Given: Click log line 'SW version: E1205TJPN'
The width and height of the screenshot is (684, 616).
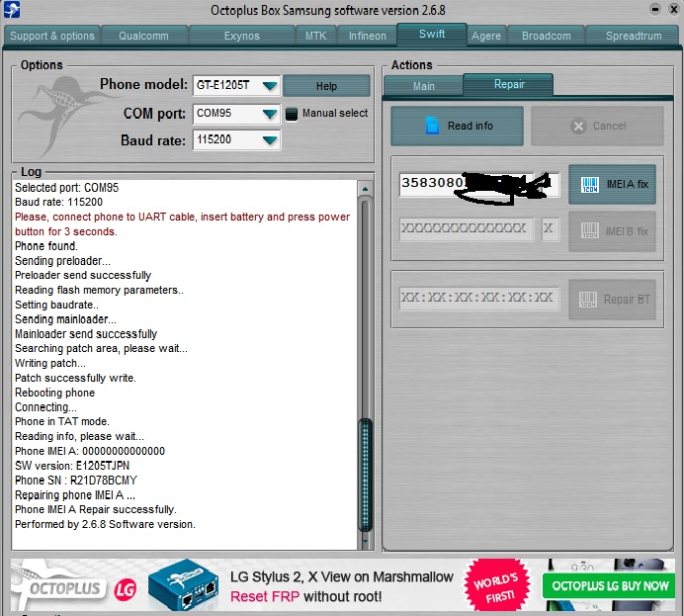Looking at the screenshot, I should click(x=72, y=466).
